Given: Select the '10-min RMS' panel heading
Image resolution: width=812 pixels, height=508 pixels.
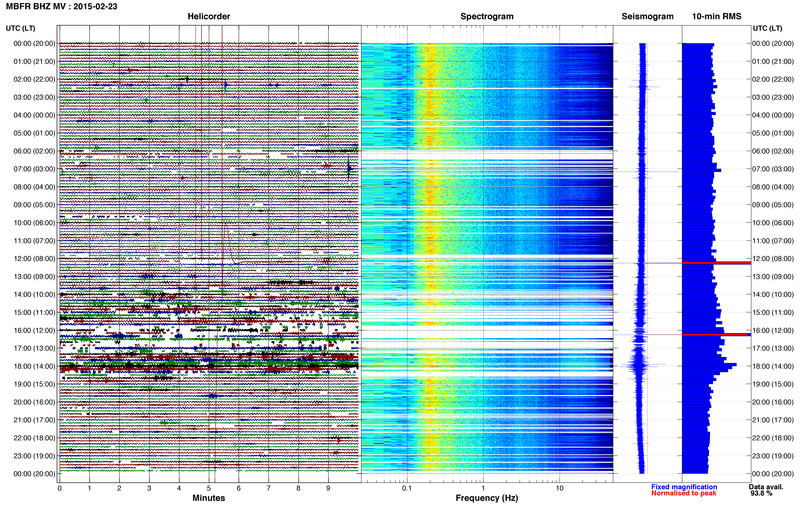Looking at the screenshot, I should pyautogui.click(x=717, y=16).
